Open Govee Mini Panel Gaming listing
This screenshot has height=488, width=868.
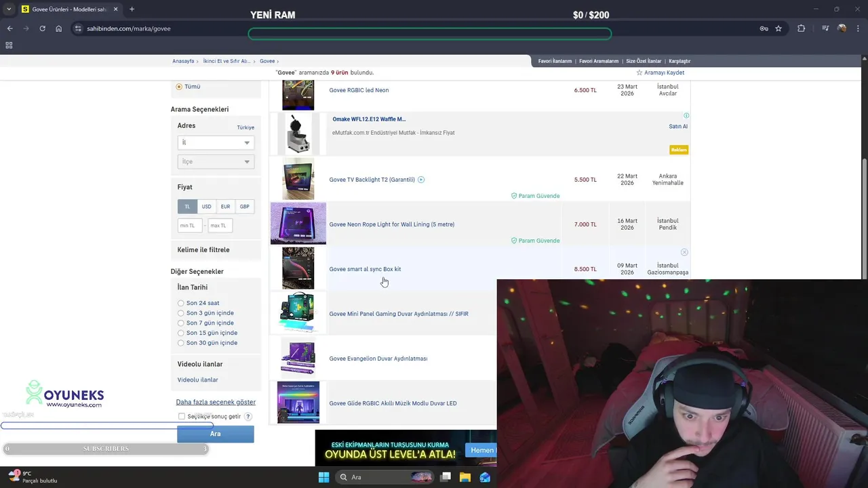point(399,314)
